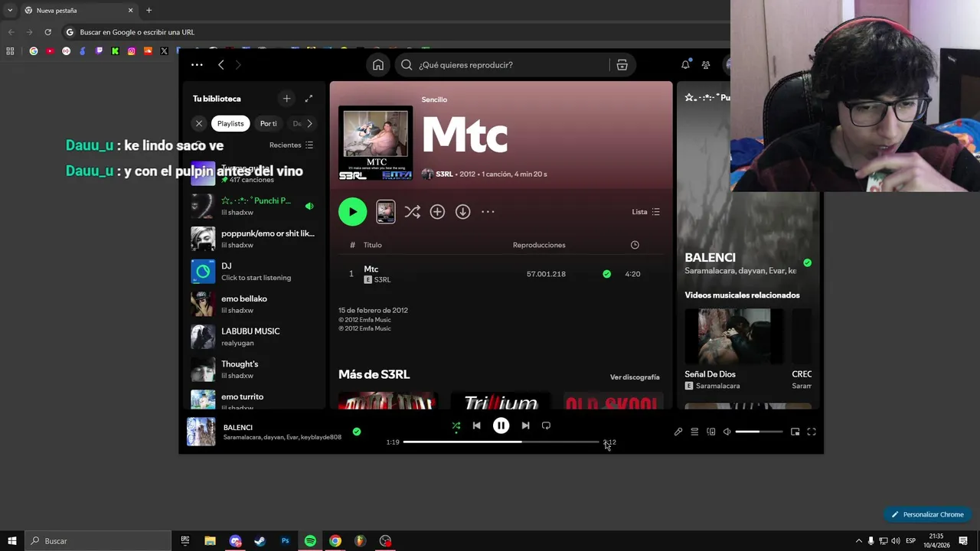This screenshot has width=980, height=551.
Task: Toggle shuffle for the Mtc single
Action: click(412, 212)
